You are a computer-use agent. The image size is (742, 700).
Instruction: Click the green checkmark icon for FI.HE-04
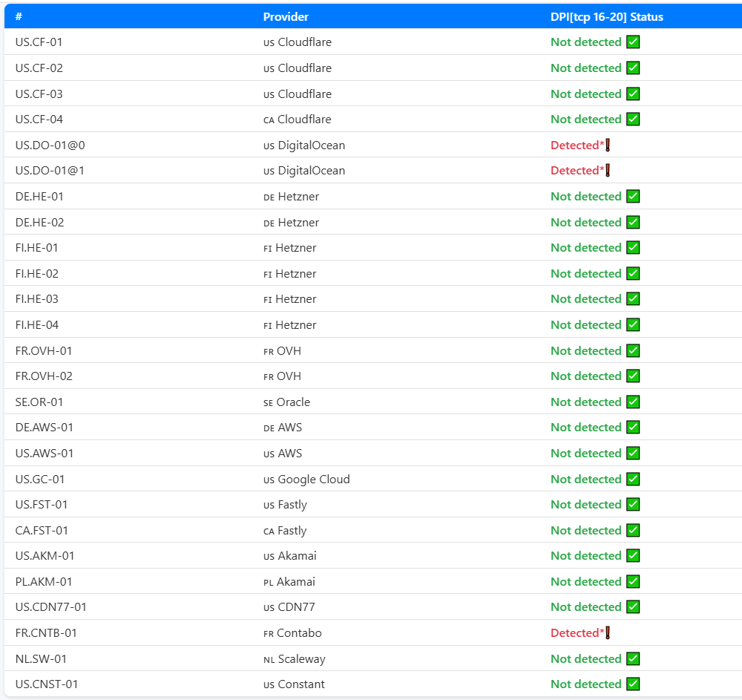(633, 324)
